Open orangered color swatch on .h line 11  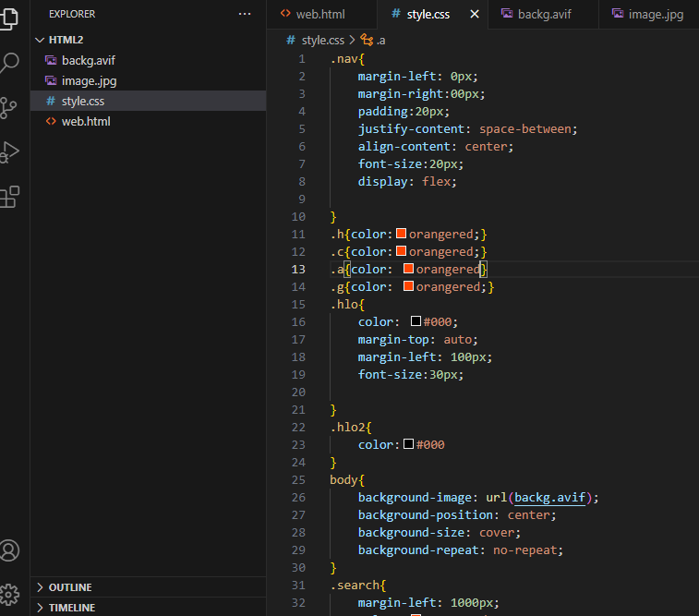click(402, 233)
